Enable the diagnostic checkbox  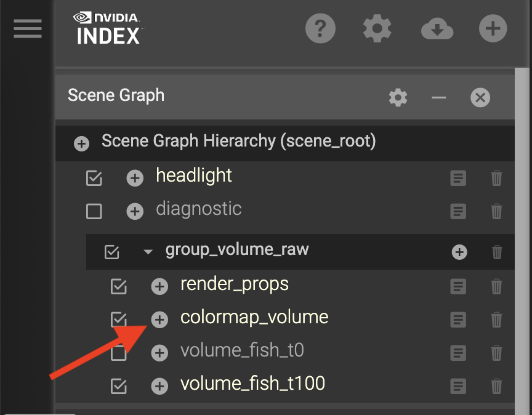click(x=94, y=212)
